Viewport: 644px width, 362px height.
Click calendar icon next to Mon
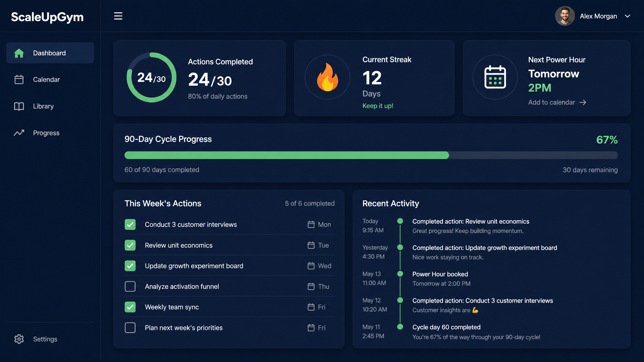point(311,224)
